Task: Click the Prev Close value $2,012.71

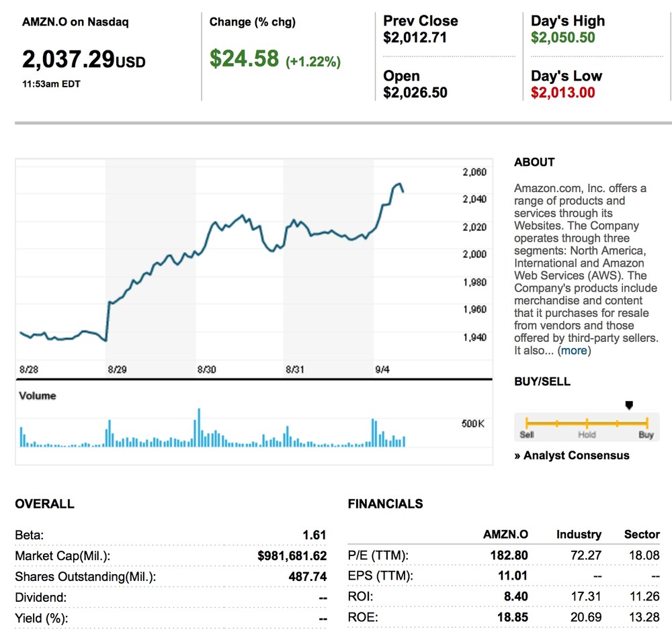Action: (x=415, y=38)
